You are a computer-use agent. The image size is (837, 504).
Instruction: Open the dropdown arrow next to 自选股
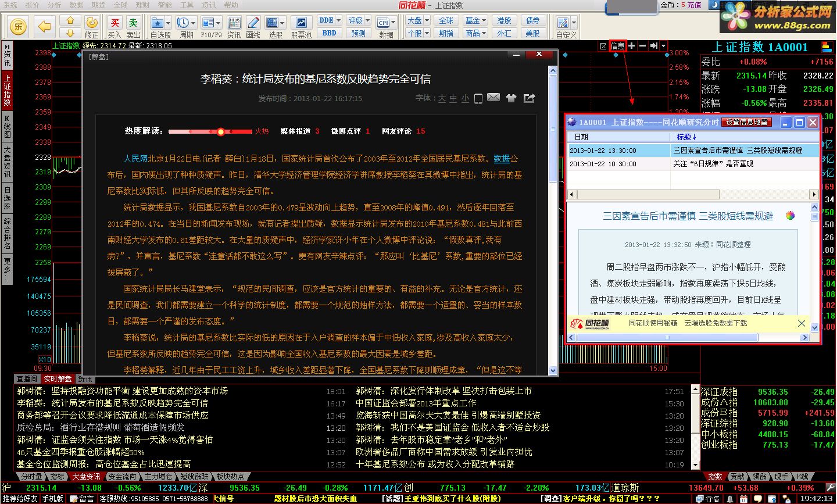[x=168, y=23]
